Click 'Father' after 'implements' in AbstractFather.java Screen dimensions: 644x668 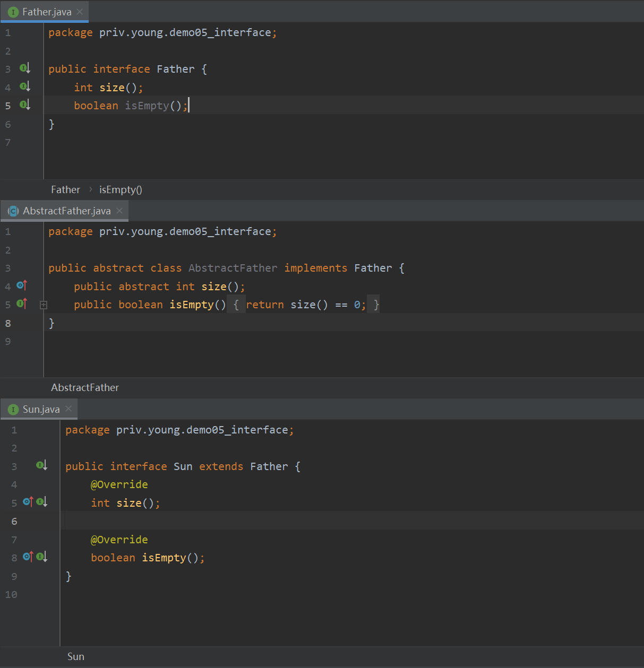point(373,268)
